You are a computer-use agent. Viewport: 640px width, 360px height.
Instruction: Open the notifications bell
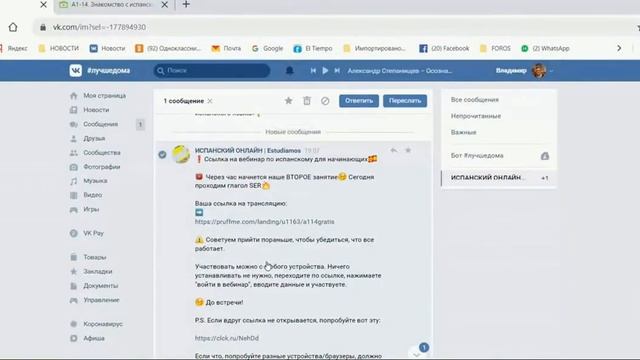[x=289, y=71]
